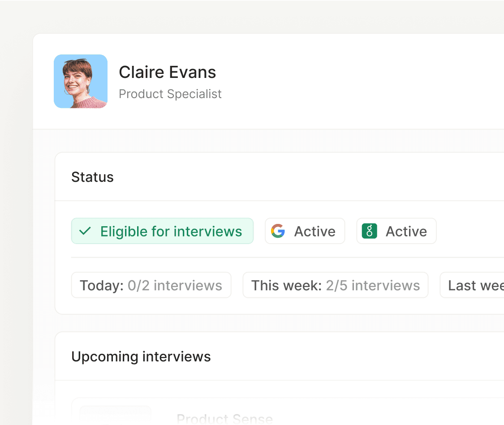The width and height of the screenshot is (504, 425).
Task: Click the 0/2 interviews count
Action: pyautogui.click(x=175, y=285)
